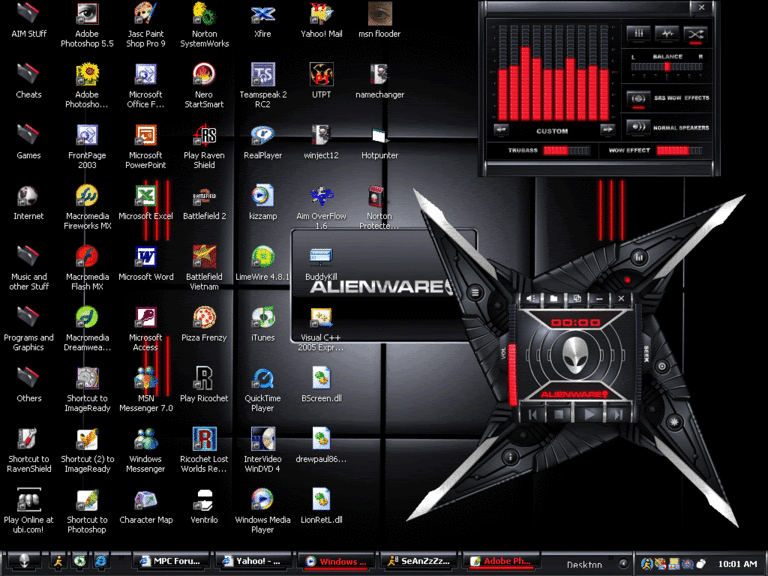Open Nero StartSmart icon

click(204, 85)
